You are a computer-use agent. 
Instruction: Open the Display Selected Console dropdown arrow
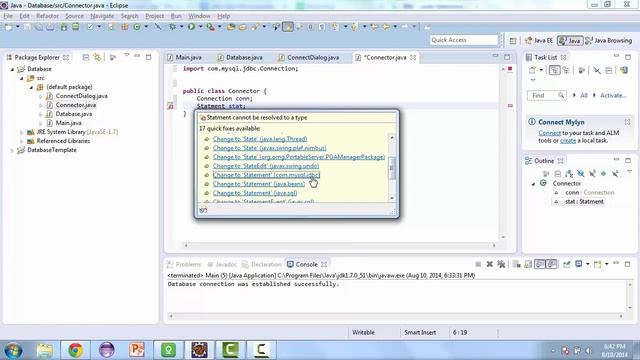(x=587, y=264)
